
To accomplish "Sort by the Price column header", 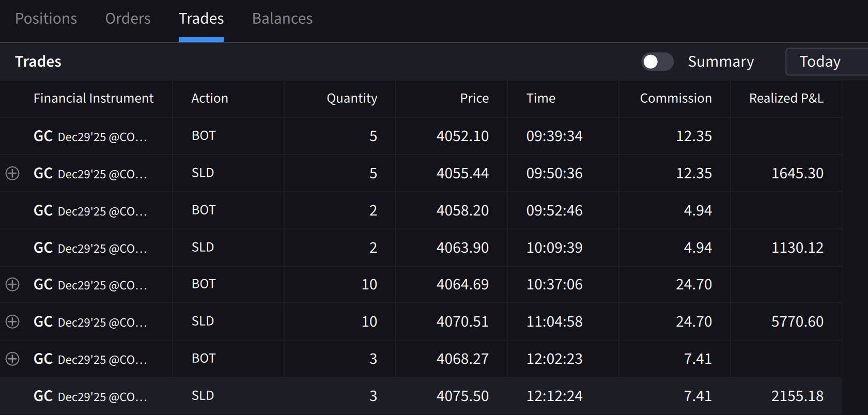I will click(474, 98).
